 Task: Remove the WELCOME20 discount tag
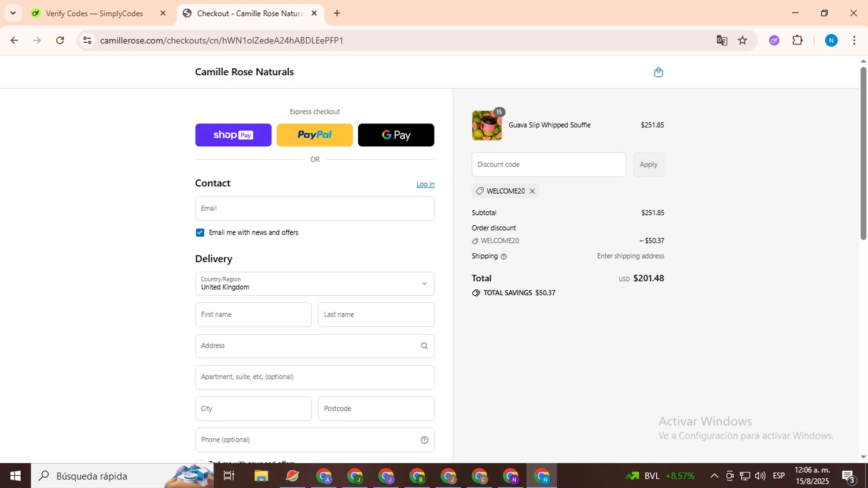[532, 191]
